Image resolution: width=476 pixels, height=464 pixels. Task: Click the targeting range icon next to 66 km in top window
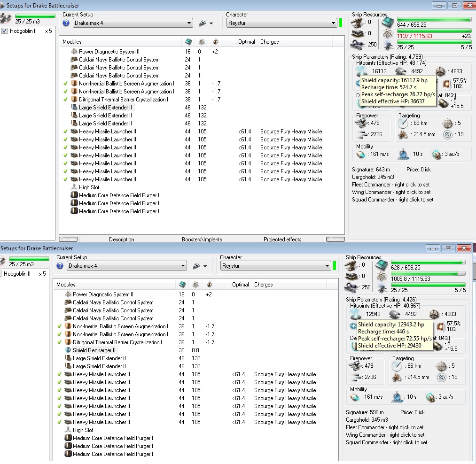pyautogui.click(x=403, y=123)
